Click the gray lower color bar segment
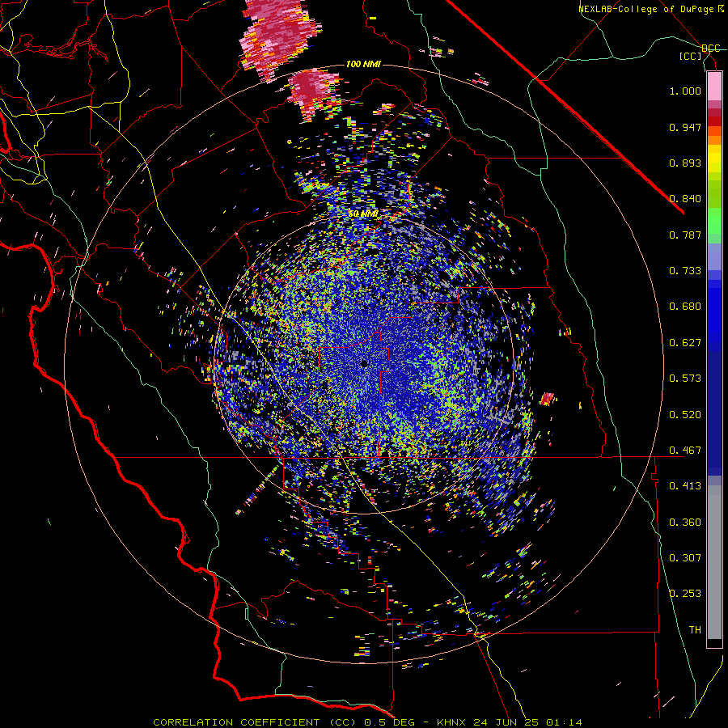This screenshot has width=728, height=728. [x=714, y=562]
